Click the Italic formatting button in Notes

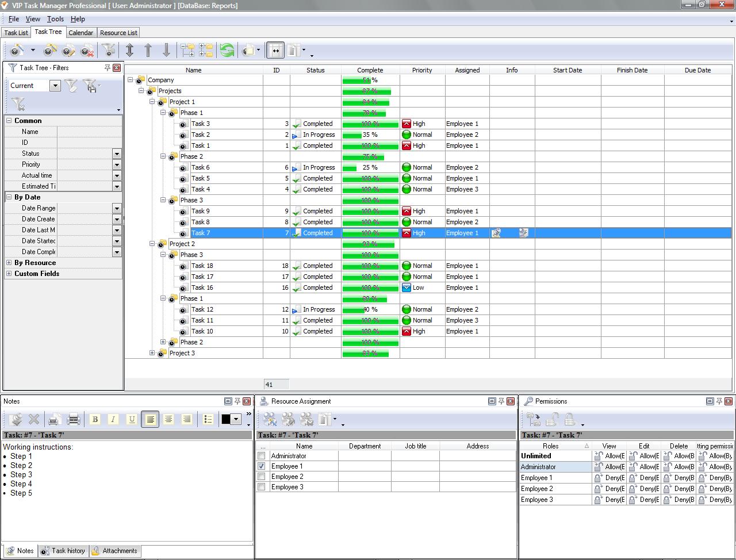tap(113, 419)
